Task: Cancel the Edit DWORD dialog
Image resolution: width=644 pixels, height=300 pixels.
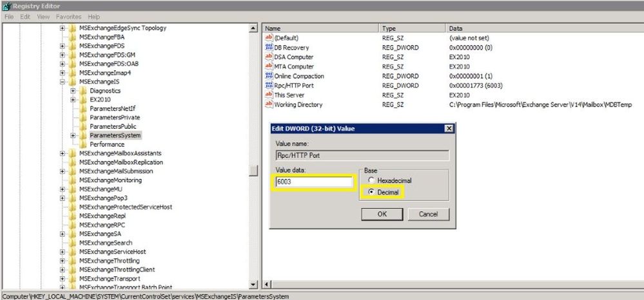Action: tap(429, 214)
